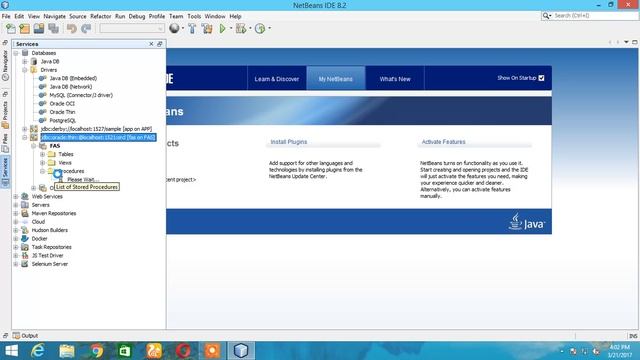Click the Save All toolbar icon

click(x=53, y=29)
